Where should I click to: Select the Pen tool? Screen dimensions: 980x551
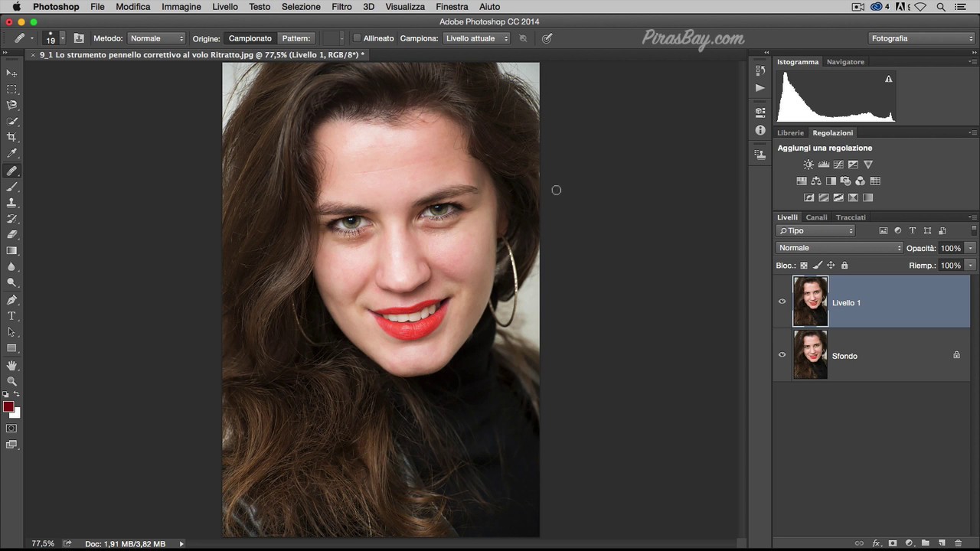tap(11, 300)
